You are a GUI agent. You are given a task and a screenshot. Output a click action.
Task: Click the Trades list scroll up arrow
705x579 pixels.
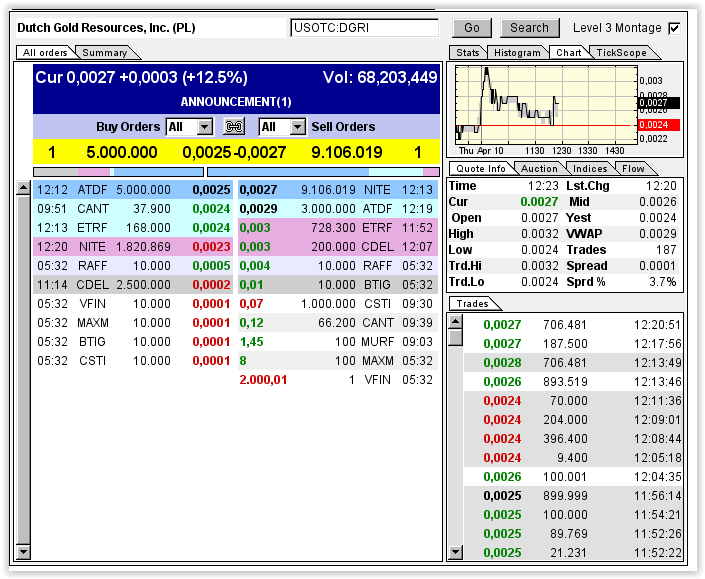click(x=456, y=321)
